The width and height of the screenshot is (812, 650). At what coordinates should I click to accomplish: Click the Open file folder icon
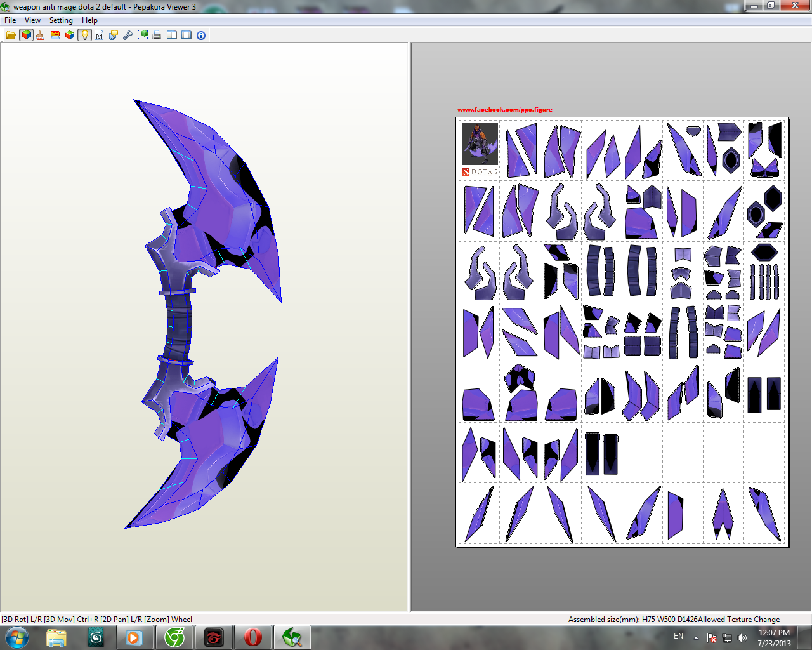coord(11,36)
